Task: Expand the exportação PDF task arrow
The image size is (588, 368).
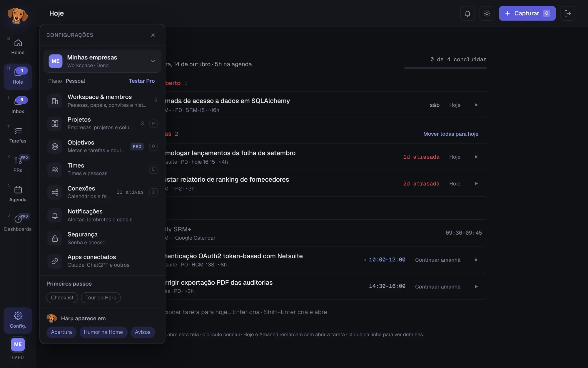Action: tap(476, 287)
